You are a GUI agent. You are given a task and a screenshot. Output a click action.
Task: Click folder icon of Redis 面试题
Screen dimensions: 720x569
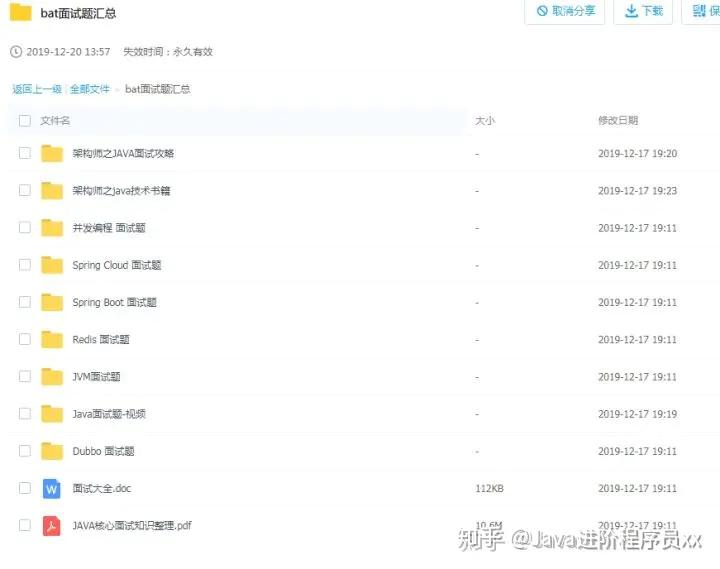click(x=52, y=339)
